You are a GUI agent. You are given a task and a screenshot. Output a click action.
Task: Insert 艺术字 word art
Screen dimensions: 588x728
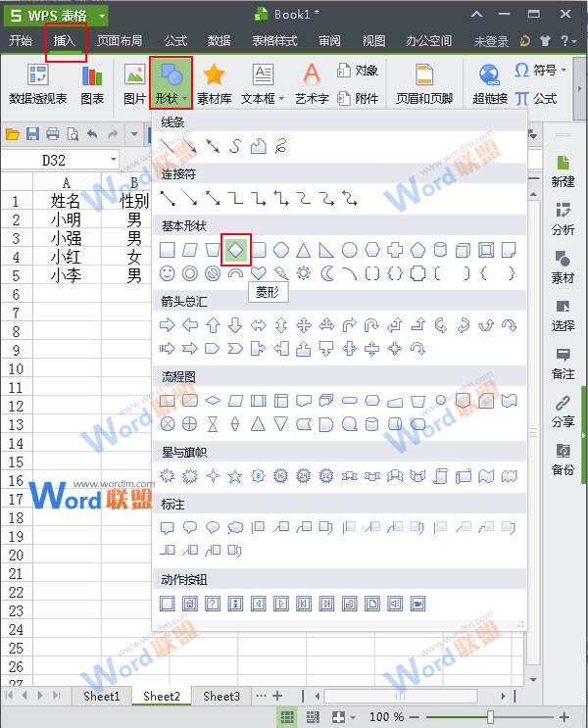coord(312,83)
